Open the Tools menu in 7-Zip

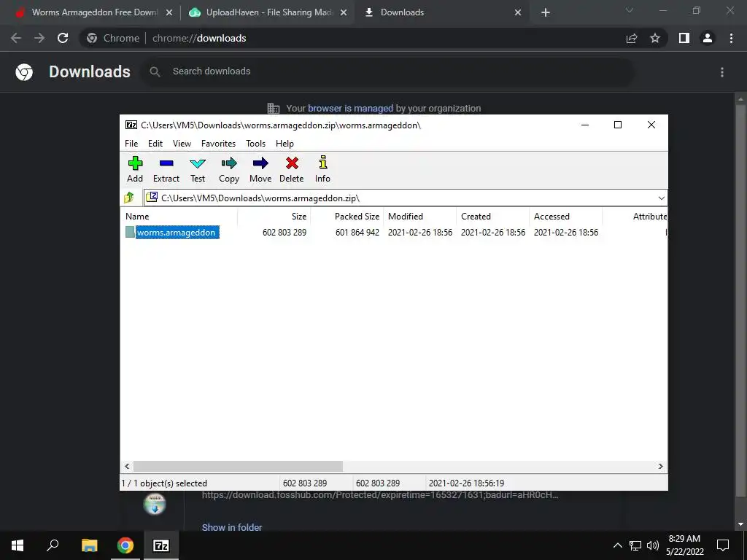tap(255, 144)
